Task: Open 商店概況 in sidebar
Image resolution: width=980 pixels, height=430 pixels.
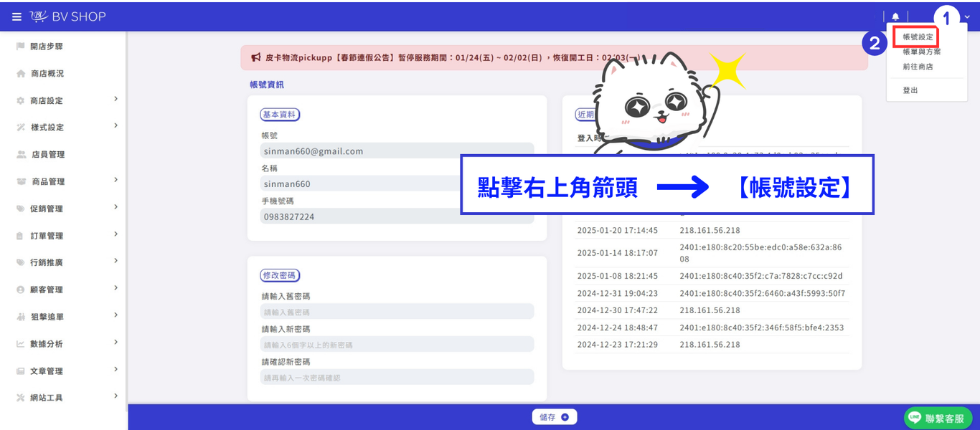Action: click(47, 74)
